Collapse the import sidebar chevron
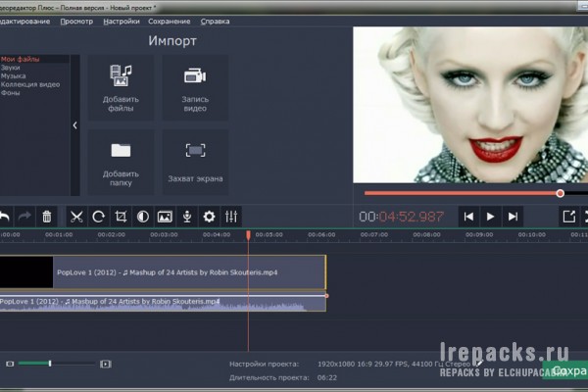 coord(75,125)
